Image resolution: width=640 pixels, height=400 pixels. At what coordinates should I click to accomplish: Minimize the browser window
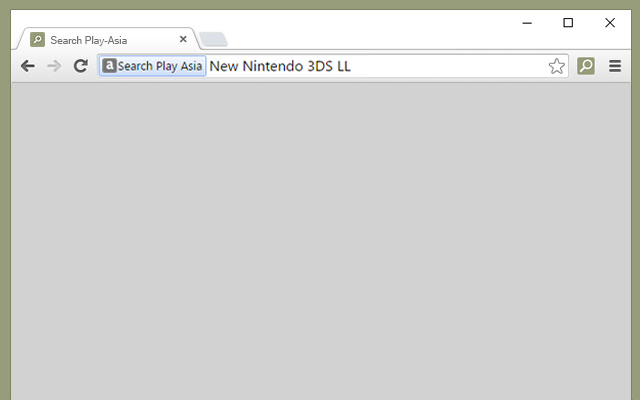(x=527, y=23)
